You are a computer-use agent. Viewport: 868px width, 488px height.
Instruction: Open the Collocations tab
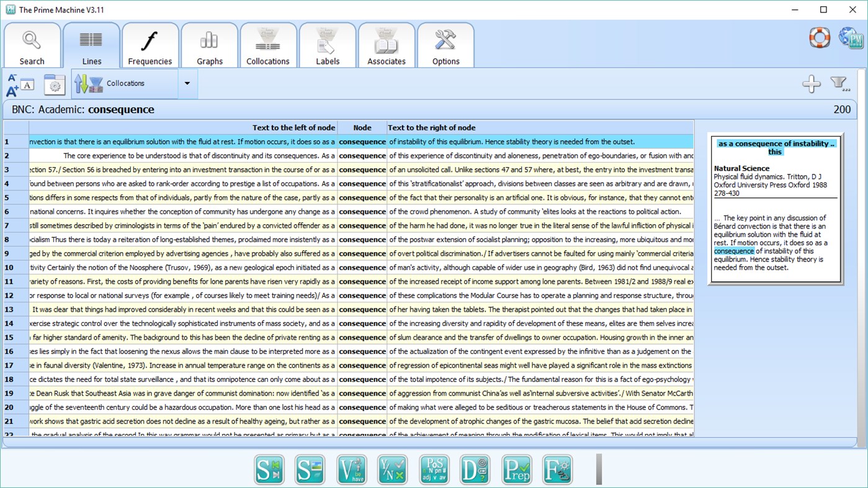pyautogui.click(x=268, y=45)
